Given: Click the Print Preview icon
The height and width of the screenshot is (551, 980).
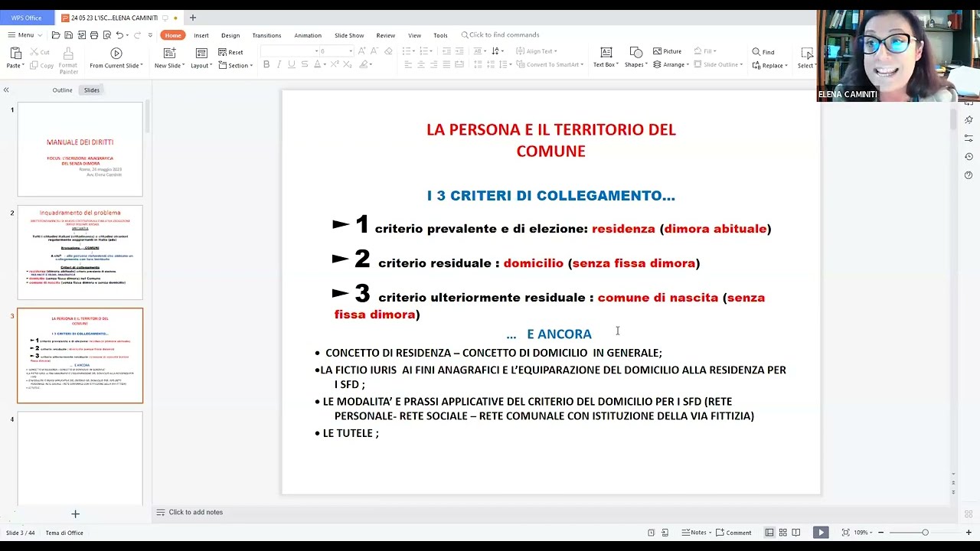Looking at the screenshot, I should pyautogui.click(x=106, y=35).
